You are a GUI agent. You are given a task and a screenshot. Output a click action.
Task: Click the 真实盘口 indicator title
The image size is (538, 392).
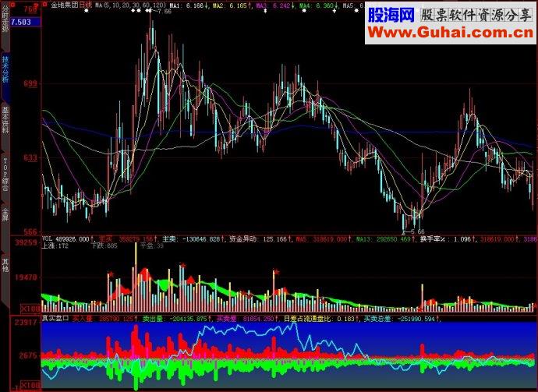55,319
